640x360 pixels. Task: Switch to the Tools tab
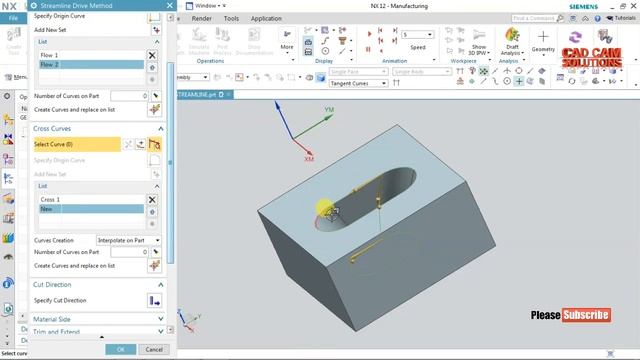[231, 18]
